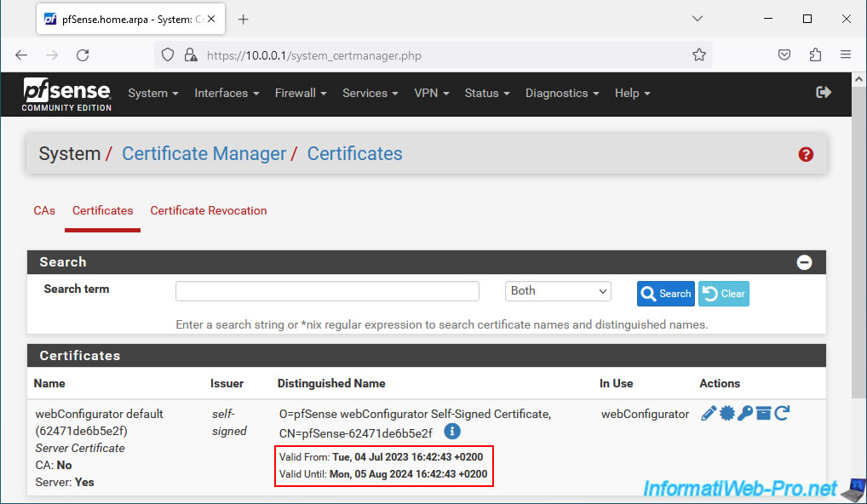Image resolution: width=867 pixels, height=504 pixels.
Task: Show certificate info for CN=pfSense-62471de6b5e2f
Action: (451, 431)
